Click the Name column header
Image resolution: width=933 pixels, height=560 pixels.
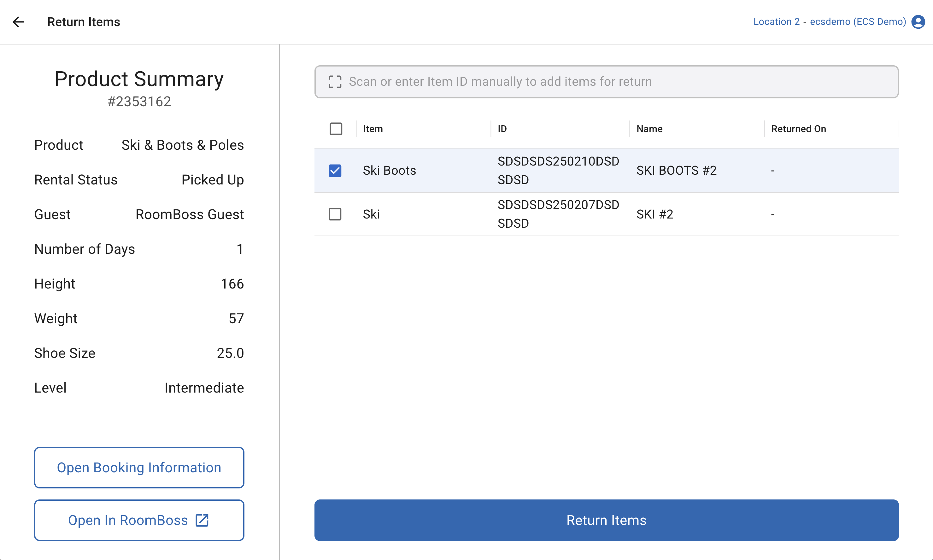(649, 129)
